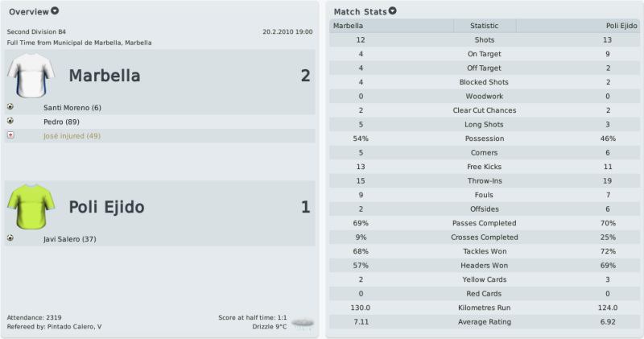Screen dimensions: 644x339
Task: Open Santi Moreno's player link
Action: tap(72, 108)
